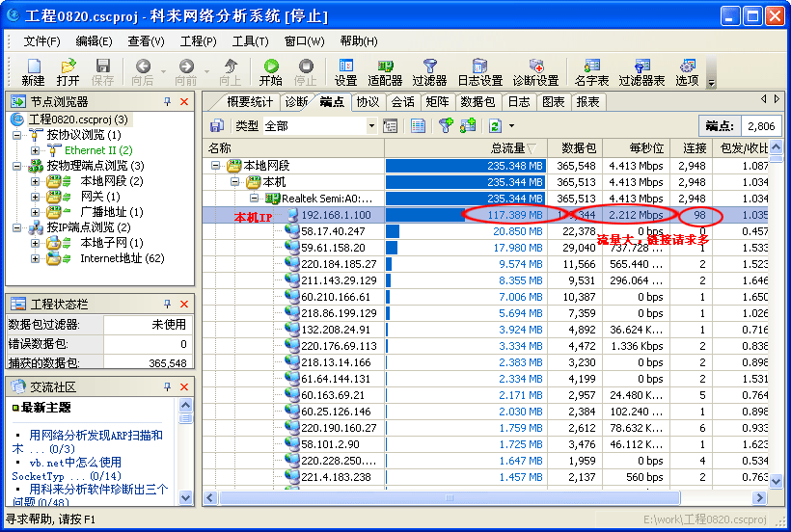Viewport: 791px width, 532px height.
Task: Click the 向后 (Back) toolbar arrow
Action: tap(143, 72)
